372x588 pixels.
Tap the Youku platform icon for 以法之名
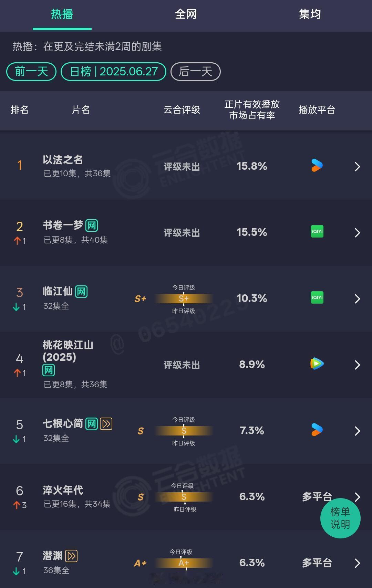click(x=317, y=166)
